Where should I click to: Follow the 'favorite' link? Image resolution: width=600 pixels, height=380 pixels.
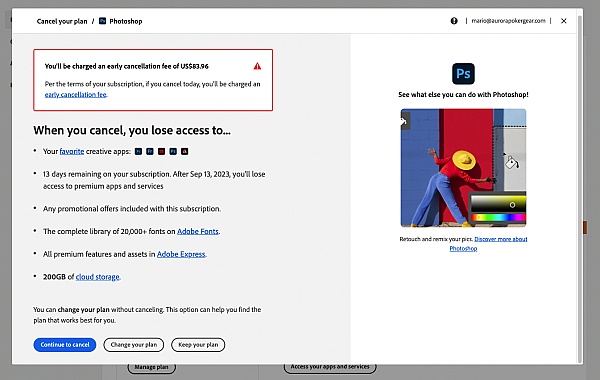72,152
